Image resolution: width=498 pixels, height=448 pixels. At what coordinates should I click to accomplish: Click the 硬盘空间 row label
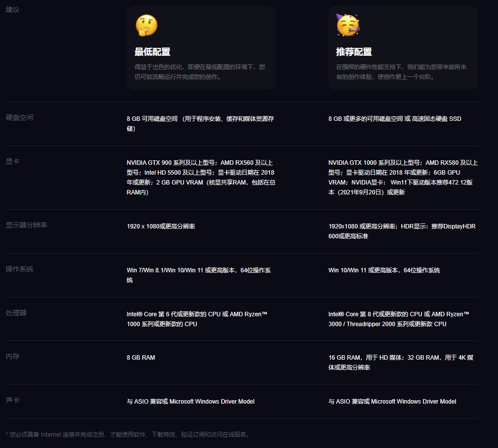click(19, 117)
